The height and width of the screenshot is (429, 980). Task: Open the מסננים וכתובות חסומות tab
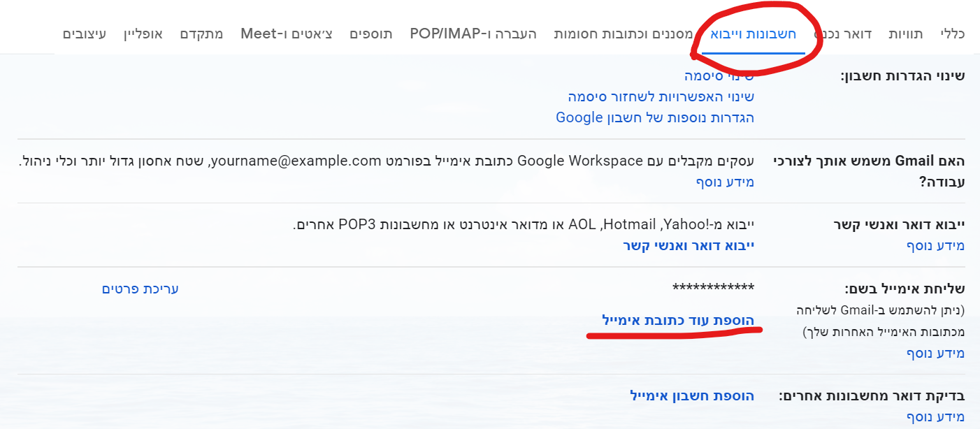(x=622, y=33)
